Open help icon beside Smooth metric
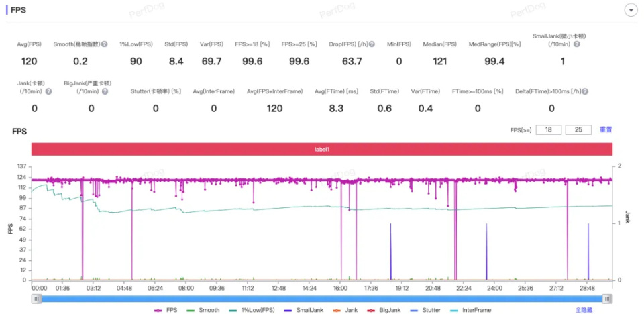 pos(105,44)
